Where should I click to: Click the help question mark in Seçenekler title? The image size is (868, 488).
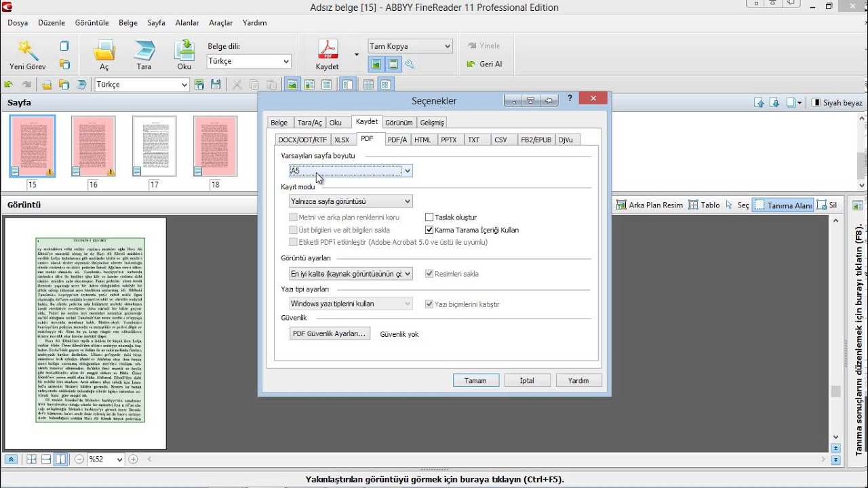[x=569, y=99]
